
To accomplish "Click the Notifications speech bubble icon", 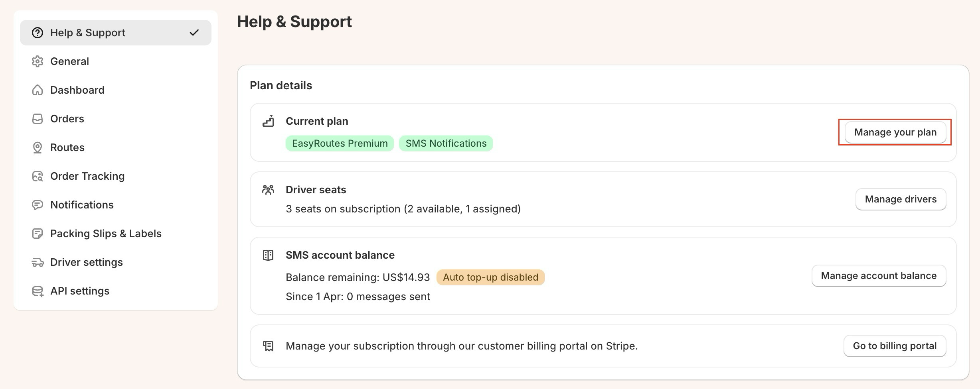I will (38, 205).
